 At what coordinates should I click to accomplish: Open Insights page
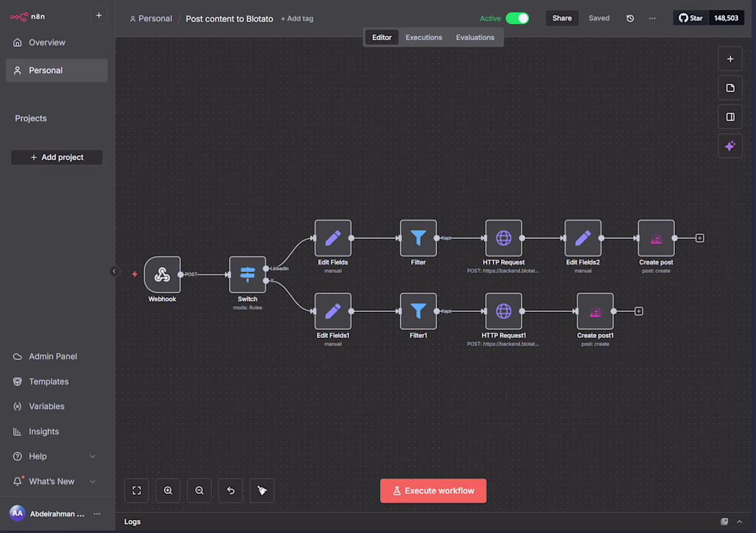[x=56, y=431]
